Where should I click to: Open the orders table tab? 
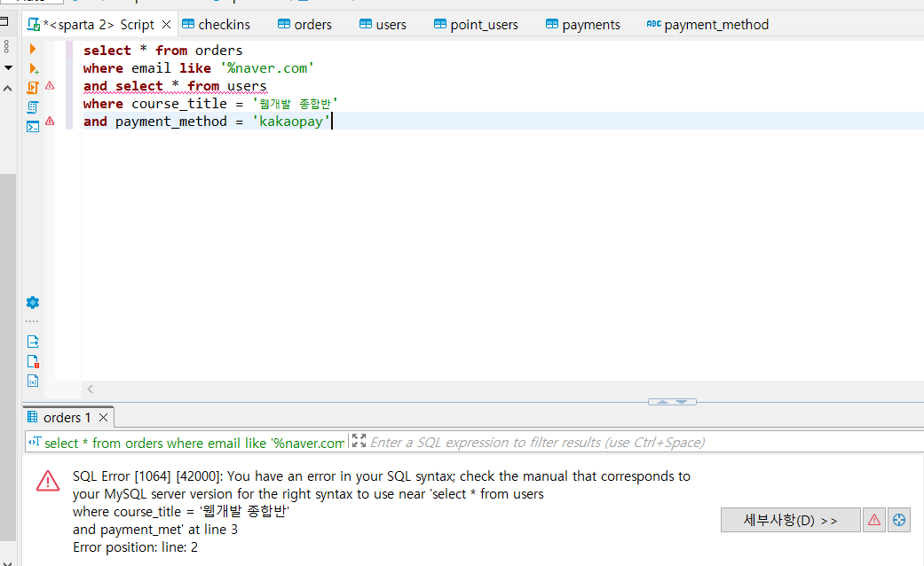click(304, 25)
